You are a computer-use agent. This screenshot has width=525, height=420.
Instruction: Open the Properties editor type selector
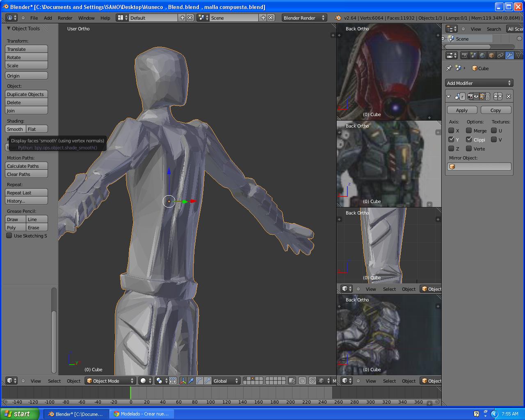coord(452,55)
